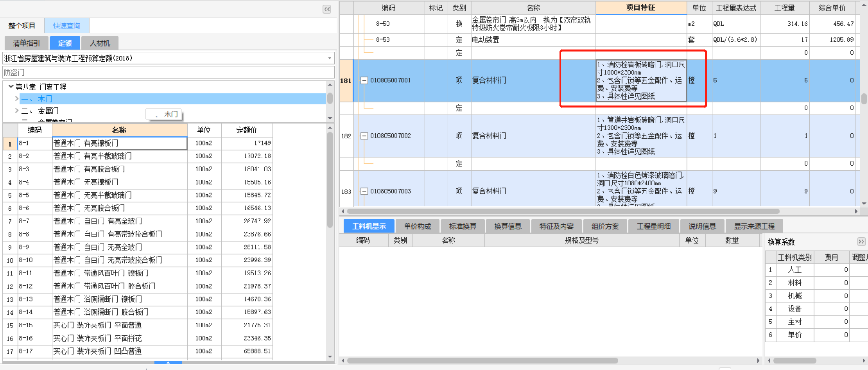Image resolution: width=868 pixels, height=370 pixels.
Task: Switch to the 整个项目 tab
Action: coord(22,25)
